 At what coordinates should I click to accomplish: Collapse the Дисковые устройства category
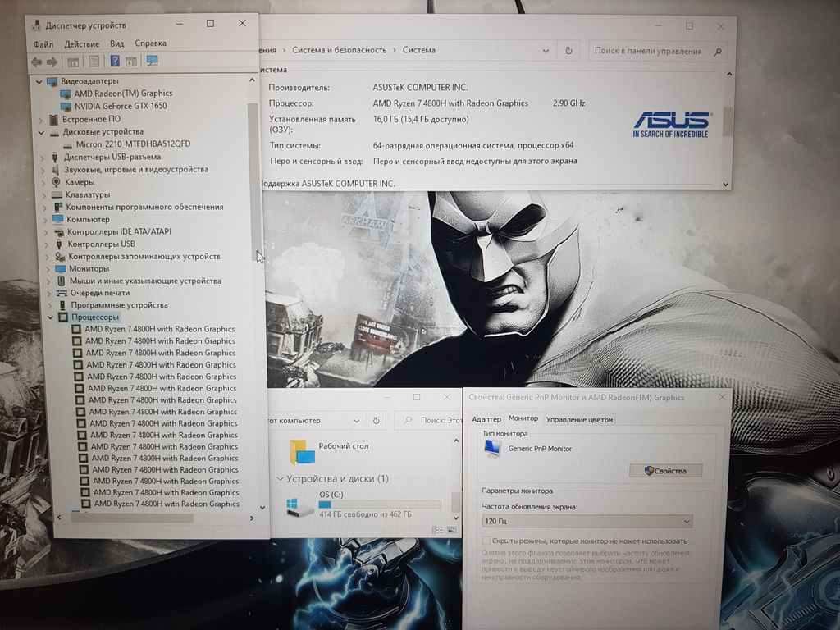pyautogui.click(x=41, y=132)
